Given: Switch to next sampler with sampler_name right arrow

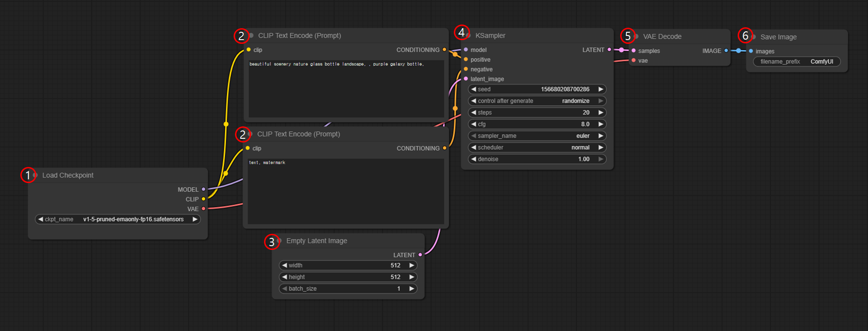Looking at the screenshot, I should click(x=600, y=136).
